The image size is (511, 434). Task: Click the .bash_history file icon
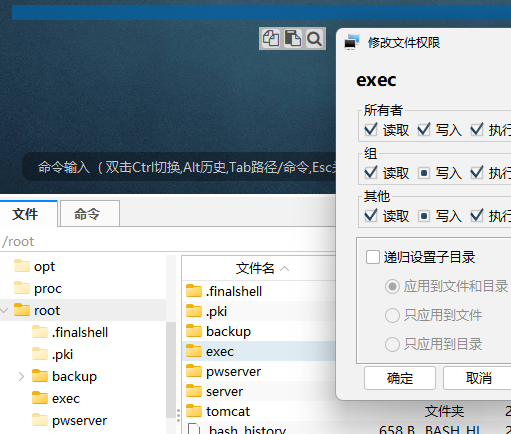pyautogui.click(x=194, y=429)
